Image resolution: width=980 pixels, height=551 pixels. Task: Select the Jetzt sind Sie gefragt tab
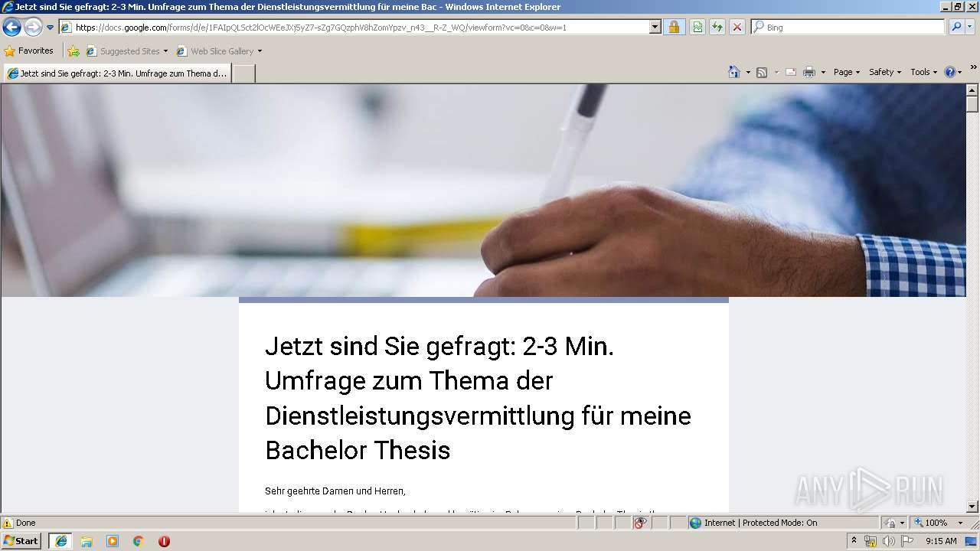pyautogui.click(x=117, y=73)
